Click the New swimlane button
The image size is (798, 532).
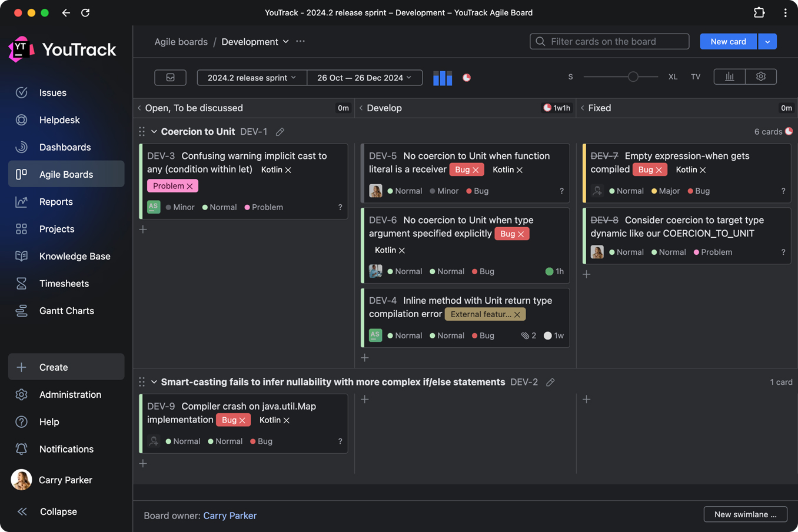pos(745,514)
